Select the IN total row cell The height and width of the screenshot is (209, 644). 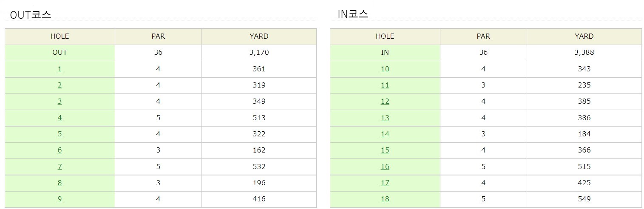(385, 53)
